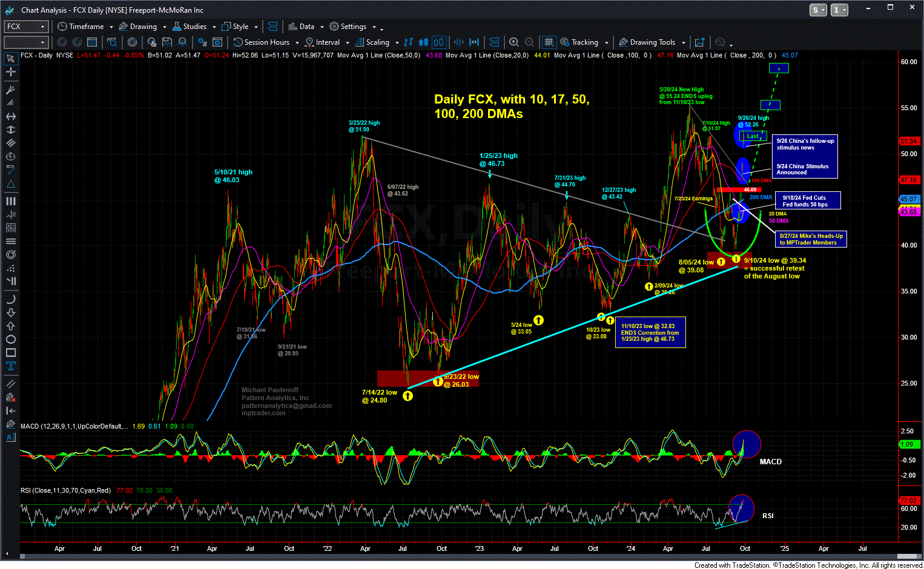Open the Style menu
924x569 pixels.
point(235,27)
